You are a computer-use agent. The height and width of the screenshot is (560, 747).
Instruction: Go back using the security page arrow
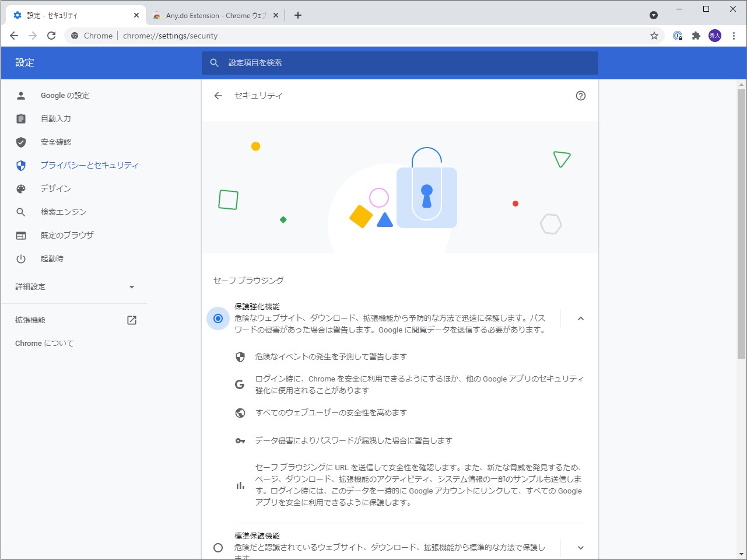[x=218, y=96]
